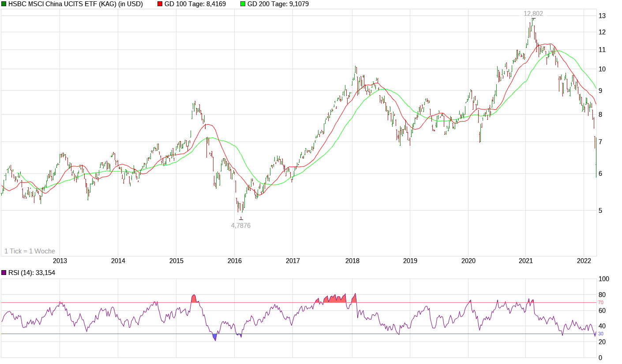The image size is (622, 364).
Task: Click the RSI axis value 80
Action: 602,295
